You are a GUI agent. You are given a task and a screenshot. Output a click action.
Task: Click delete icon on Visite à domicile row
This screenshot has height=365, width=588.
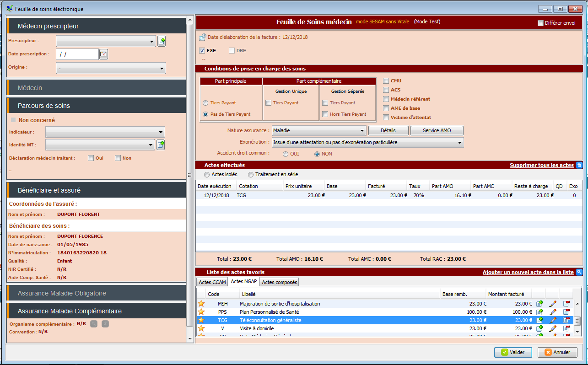[566, 328]
